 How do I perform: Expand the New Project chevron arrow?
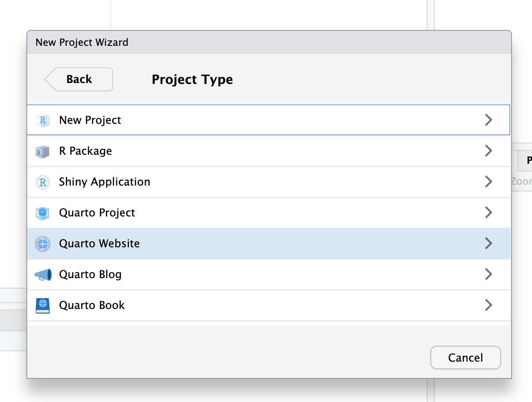click(488, 120)
